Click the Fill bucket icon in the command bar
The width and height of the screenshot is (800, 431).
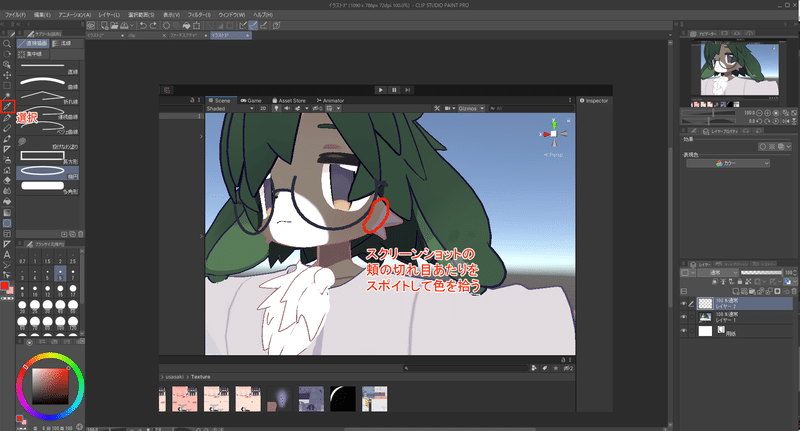pyautogui.click(x=186, y=25)
